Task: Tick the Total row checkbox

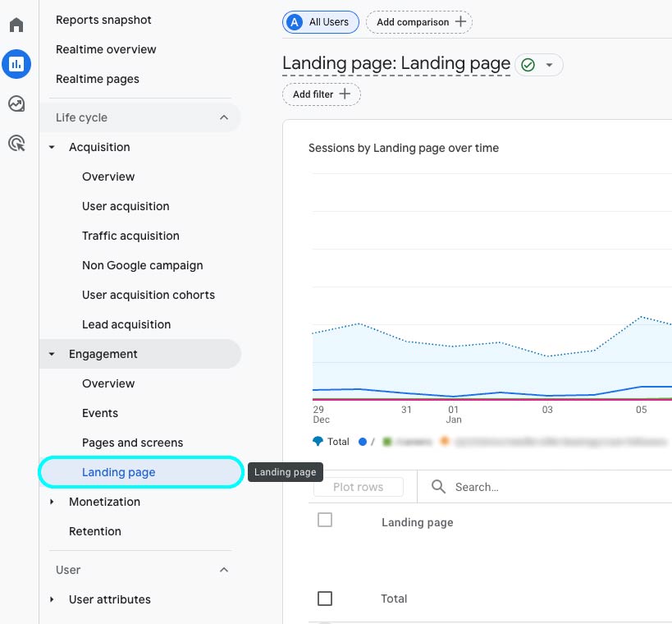Action: coord(325,599)
